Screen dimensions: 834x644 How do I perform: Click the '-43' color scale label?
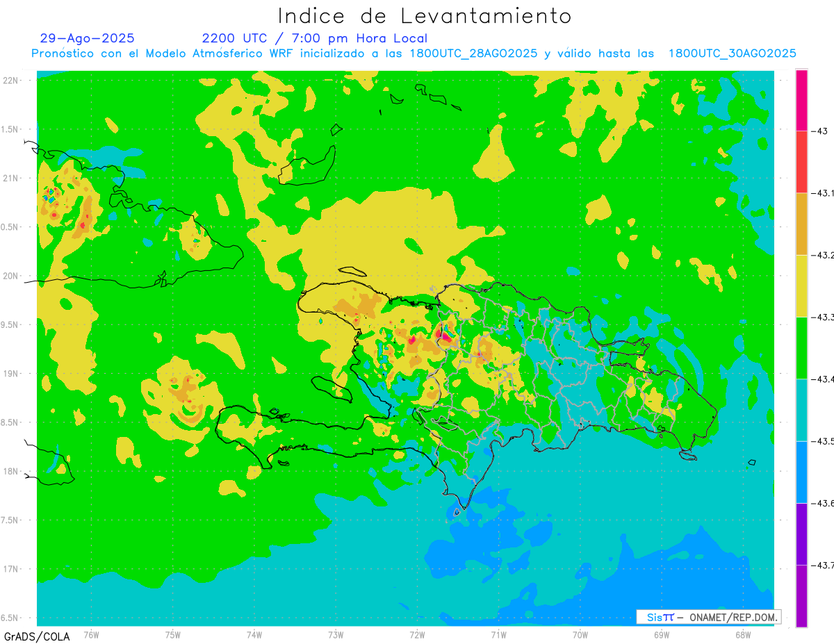tap(819, 131)
